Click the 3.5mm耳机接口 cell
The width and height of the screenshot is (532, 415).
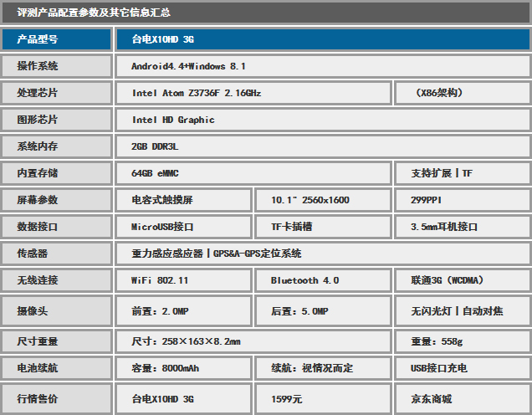(x=463, y=227)
